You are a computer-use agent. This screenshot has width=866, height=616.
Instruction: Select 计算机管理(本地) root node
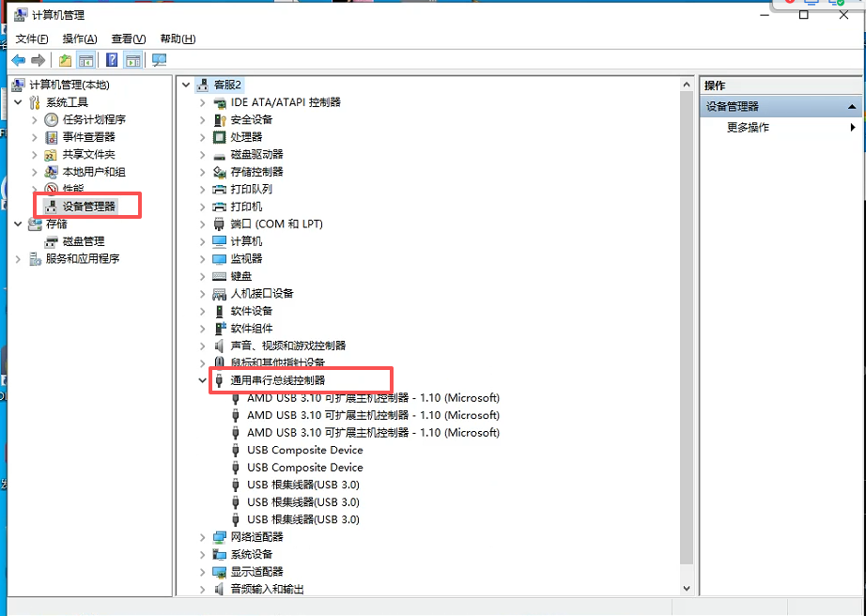point(70,85)
